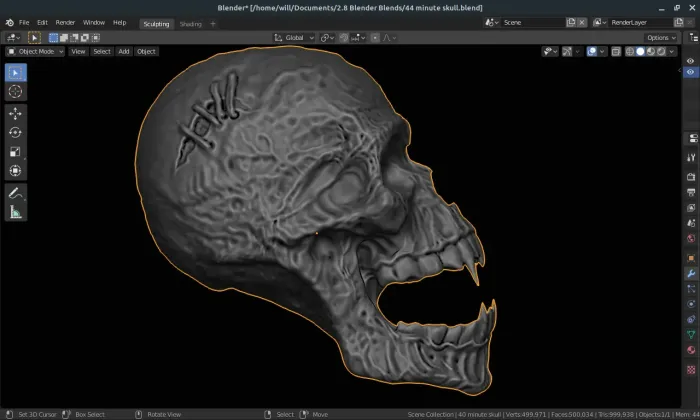Viewport: 700px width, 420px height.
Task: Select the Rotate tool
Action: [16, 132]
